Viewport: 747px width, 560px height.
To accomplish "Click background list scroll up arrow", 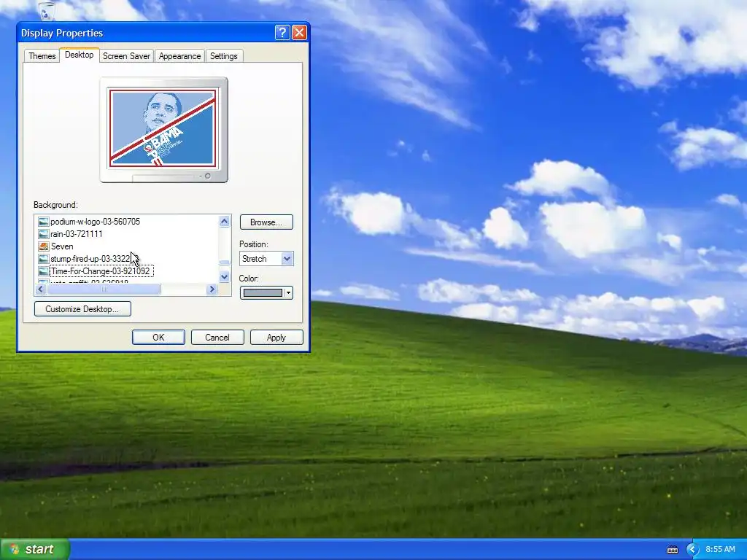I will click(x=225, y=221).
